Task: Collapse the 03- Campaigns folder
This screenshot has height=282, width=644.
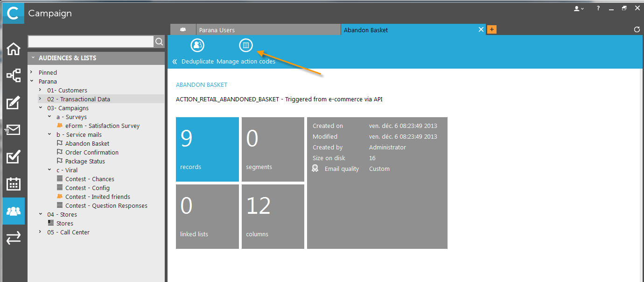Action: coord(41,108)
